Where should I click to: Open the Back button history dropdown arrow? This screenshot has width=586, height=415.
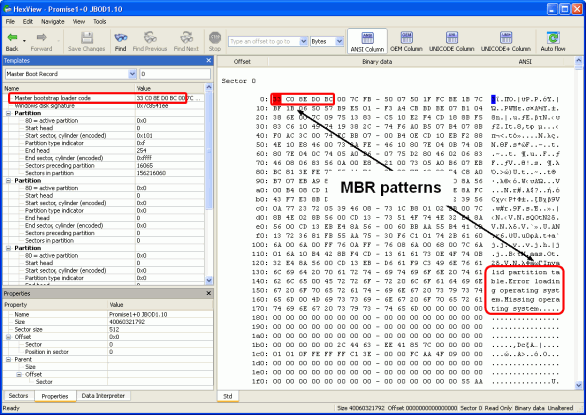pyautogui.click(x=25, y=41)
